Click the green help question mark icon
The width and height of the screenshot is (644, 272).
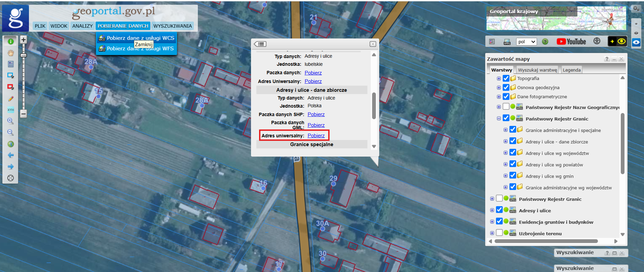pos(545,42)
